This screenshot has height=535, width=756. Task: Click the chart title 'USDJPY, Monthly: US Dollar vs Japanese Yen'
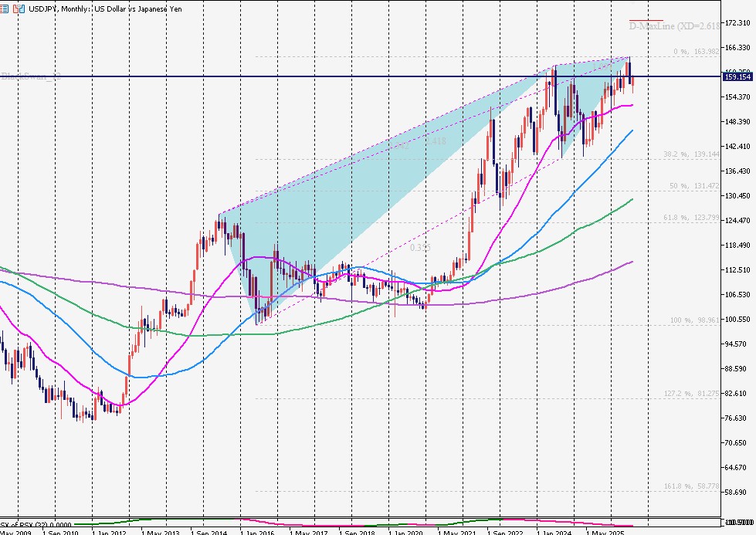point(105,8)
